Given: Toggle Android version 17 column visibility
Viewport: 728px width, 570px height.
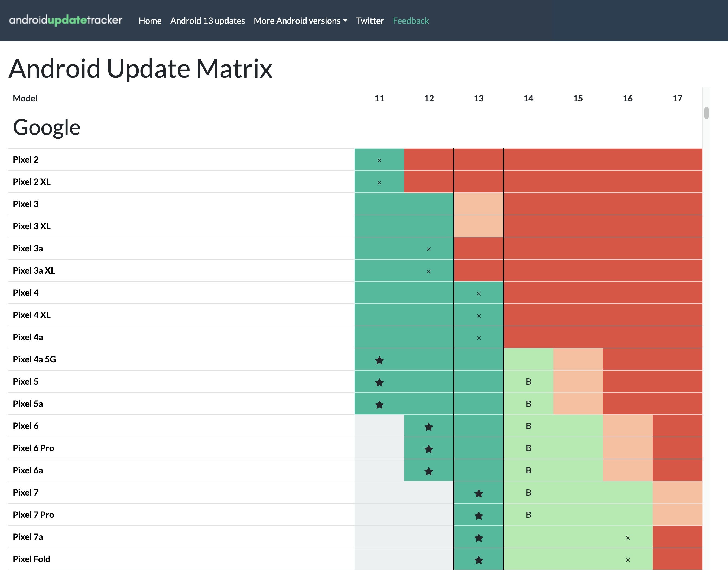Looking at the screenshot, I should pos(677,98).
